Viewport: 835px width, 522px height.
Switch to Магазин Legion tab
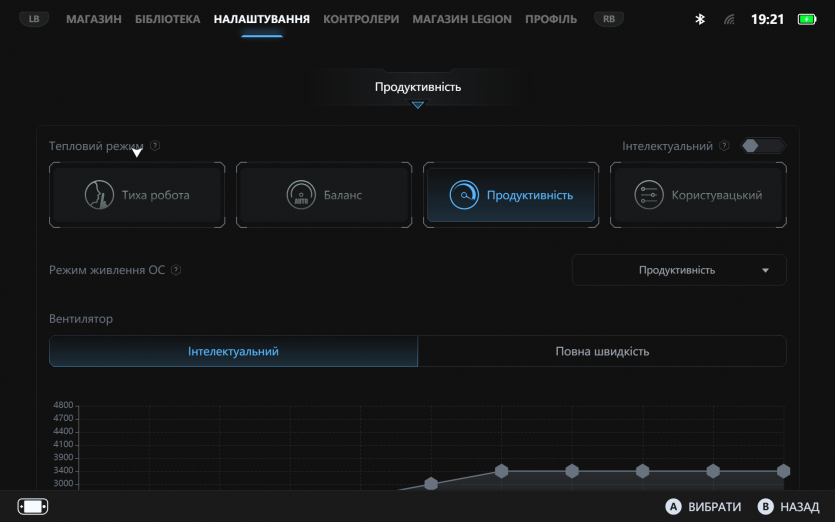click(462, 19)
